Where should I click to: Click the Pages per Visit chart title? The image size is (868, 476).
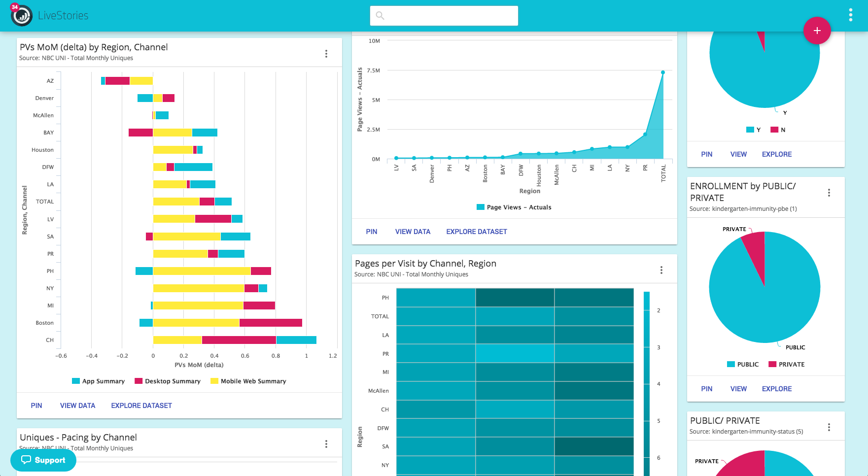(x=425, y=263)
